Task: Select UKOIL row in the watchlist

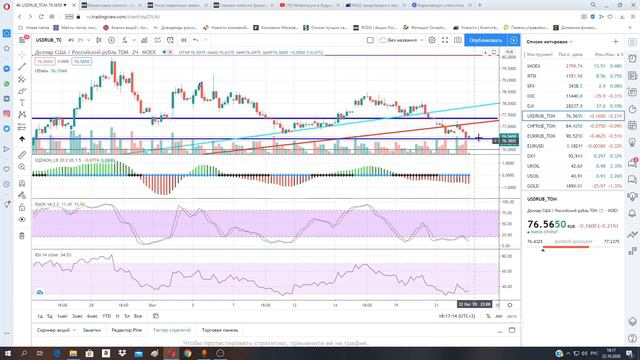Action: click(x=574, y=166)
